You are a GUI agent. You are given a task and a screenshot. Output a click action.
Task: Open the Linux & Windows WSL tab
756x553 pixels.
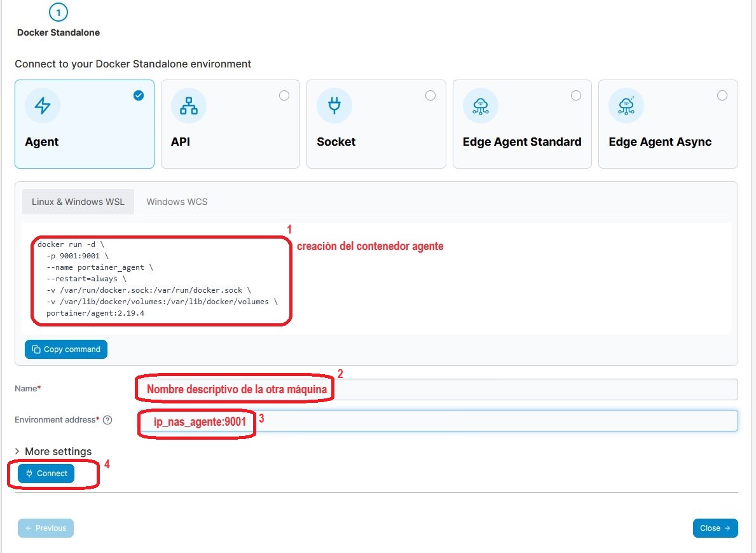[x=78, y=202]
